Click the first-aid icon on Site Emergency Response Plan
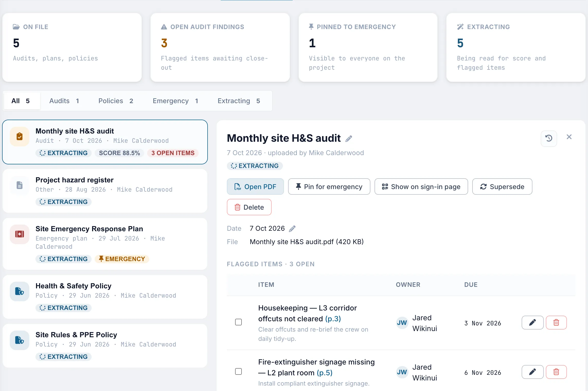The width and height of the screenshot is (588, 391). (20, 234)
